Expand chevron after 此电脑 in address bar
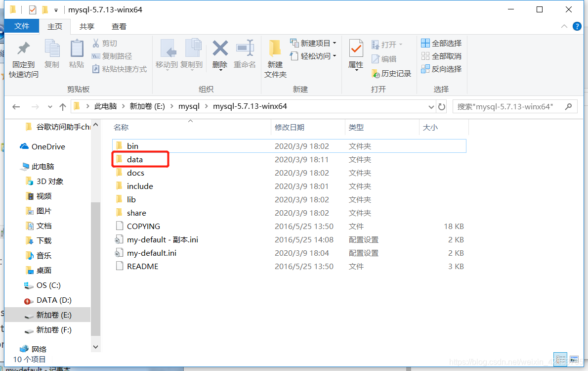Viewport: 588px width, 371px height. (123, 106)
